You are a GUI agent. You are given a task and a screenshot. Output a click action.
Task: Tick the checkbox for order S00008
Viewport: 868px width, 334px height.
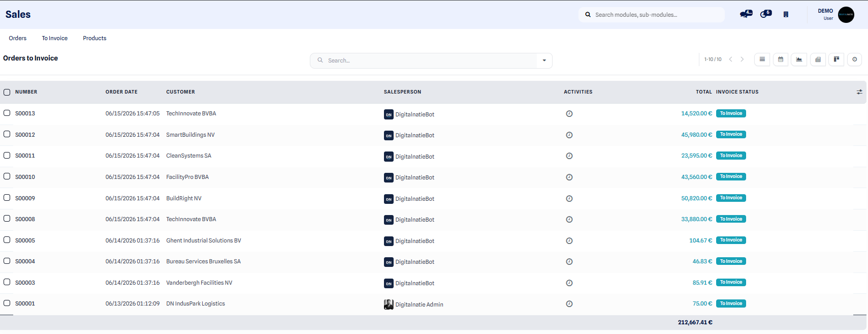7,219
